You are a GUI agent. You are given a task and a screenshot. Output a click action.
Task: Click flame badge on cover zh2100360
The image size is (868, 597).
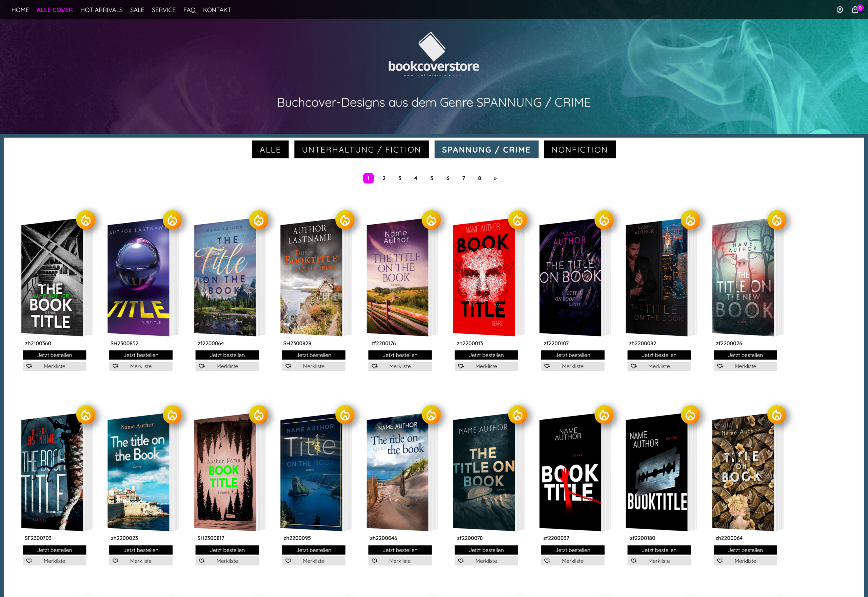pos(86,220)
